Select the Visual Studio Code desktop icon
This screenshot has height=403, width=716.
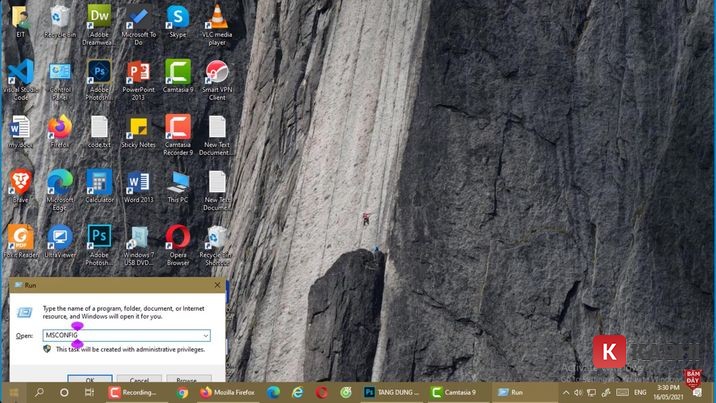tap(21, 79)
